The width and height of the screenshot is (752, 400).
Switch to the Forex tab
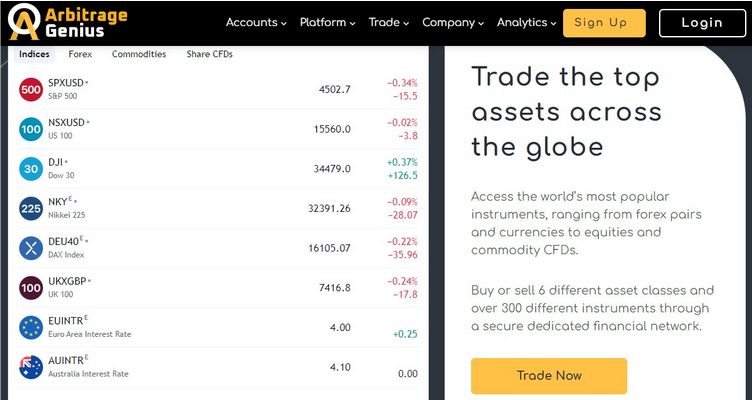click(81, 54)
